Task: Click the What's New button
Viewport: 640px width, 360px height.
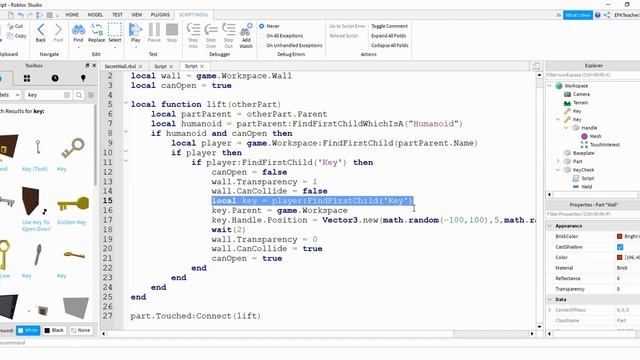Action: [x=578, y=15]
